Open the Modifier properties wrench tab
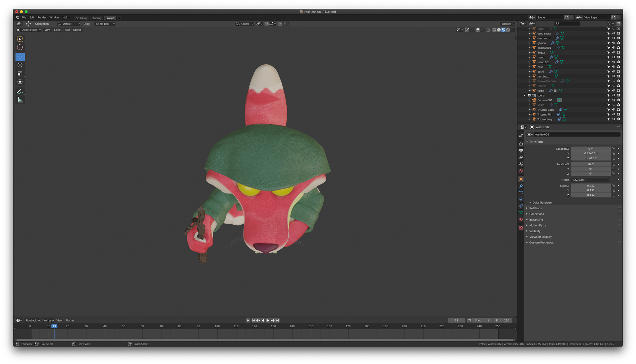This screenshot has width=636, height=364. coord(521,186)
